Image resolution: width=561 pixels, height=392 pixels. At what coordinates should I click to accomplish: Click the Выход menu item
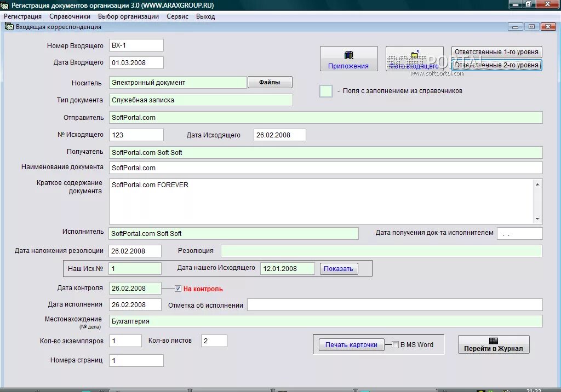(x=205, y=16)
